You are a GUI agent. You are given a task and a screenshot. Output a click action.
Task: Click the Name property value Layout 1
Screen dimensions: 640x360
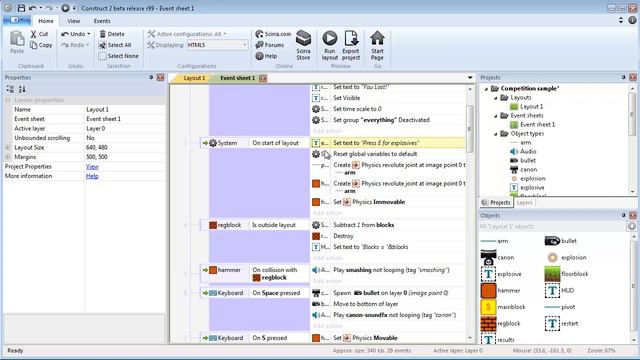125,109
